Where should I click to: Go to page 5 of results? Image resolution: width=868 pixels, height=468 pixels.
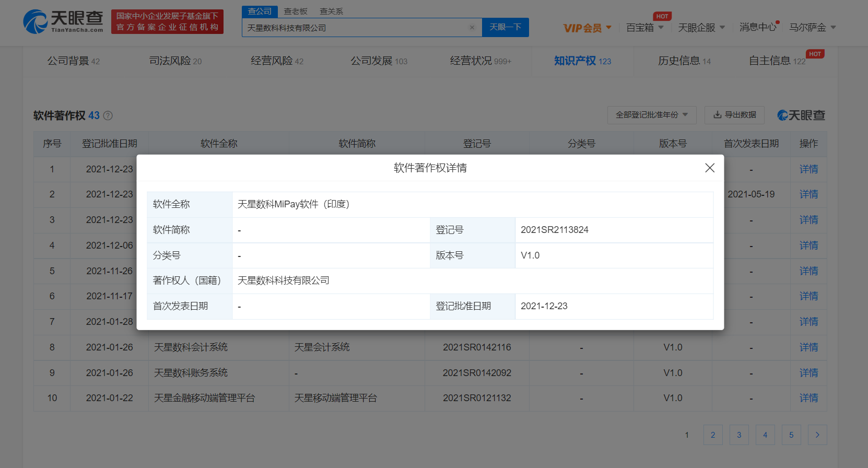pos(791,435)
